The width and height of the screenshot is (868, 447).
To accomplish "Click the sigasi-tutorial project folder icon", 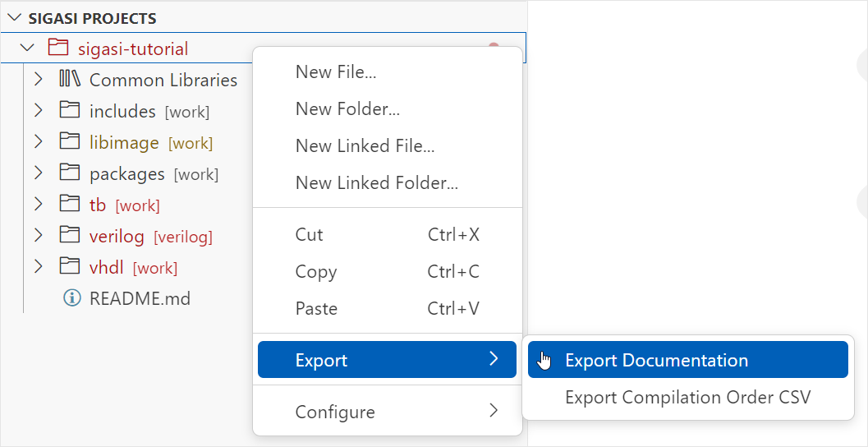I will [57, 48].
